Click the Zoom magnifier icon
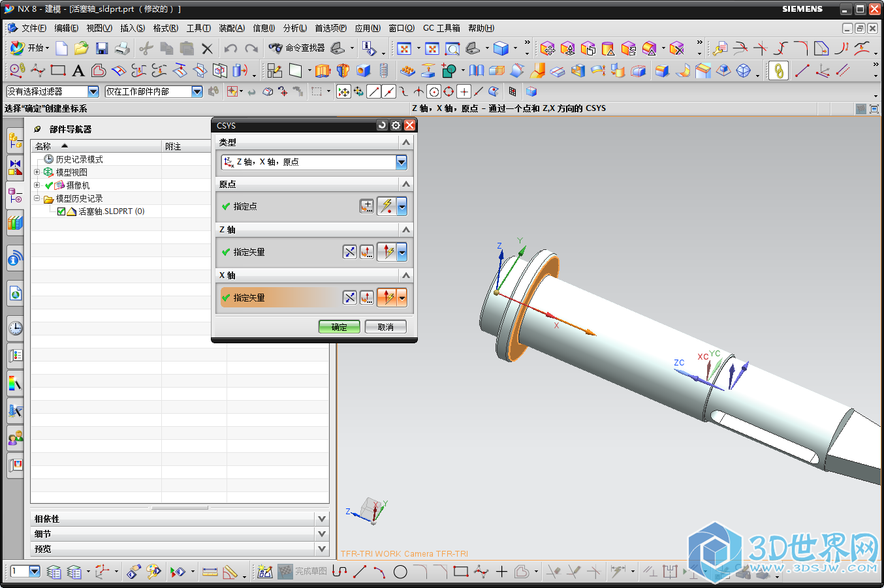The height and width of the screenshot is (588, 884). (452, 49)
